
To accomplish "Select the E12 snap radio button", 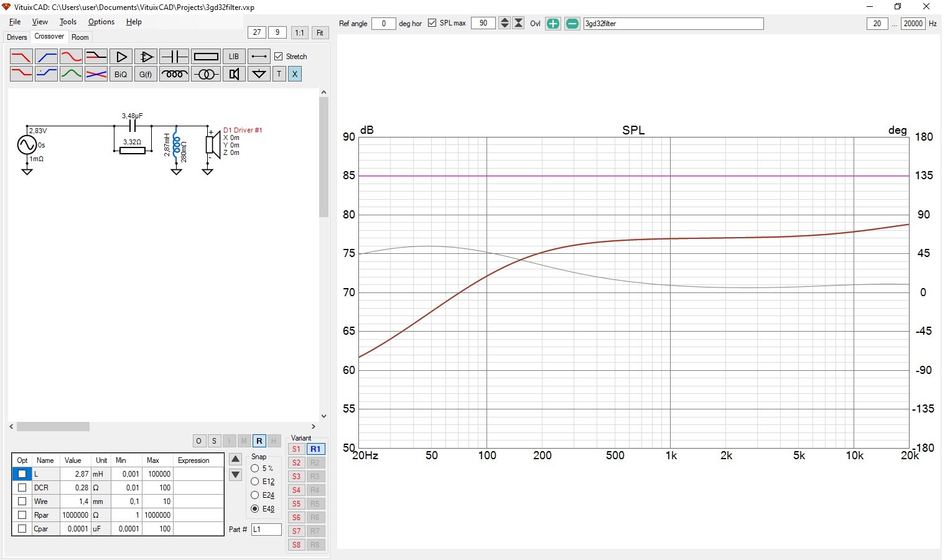I will 255,482.
